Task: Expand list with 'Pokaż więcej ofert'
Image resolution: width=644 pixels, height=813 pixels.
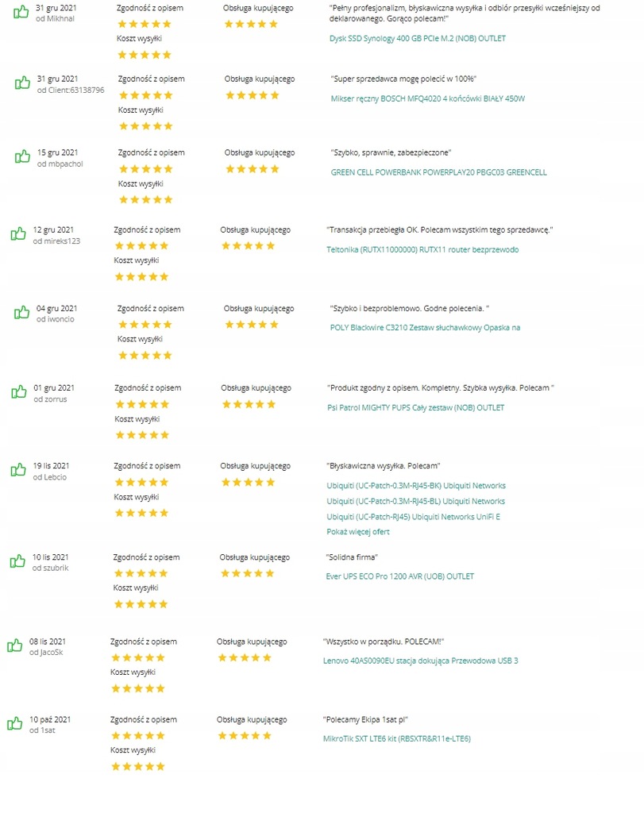Action: (358, 531)
